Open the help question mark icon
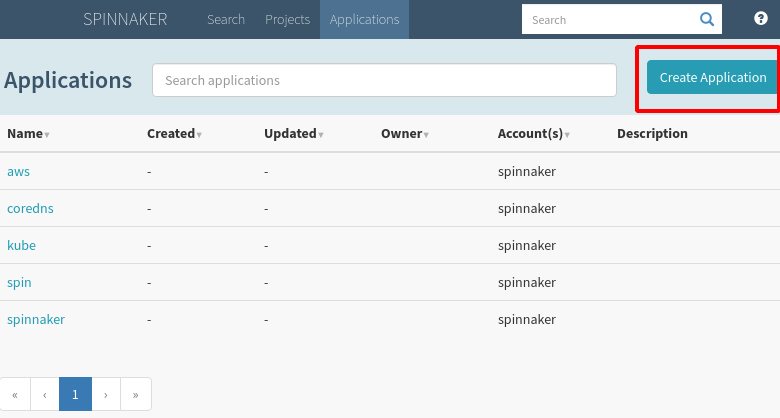The width and height of the screenshot is (780, 418). 761,19
